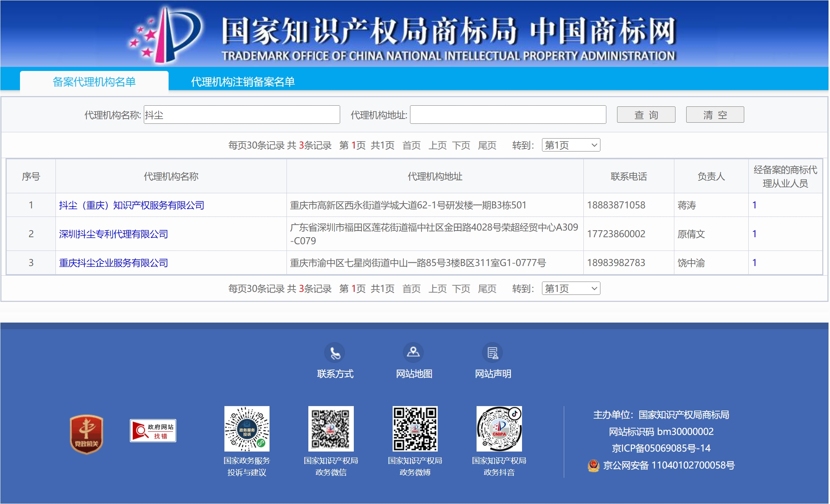The width and height of the screenshot is (830, 504).
Task: Click the CNIPA trademark office logo
Action: tap(165, 35)
